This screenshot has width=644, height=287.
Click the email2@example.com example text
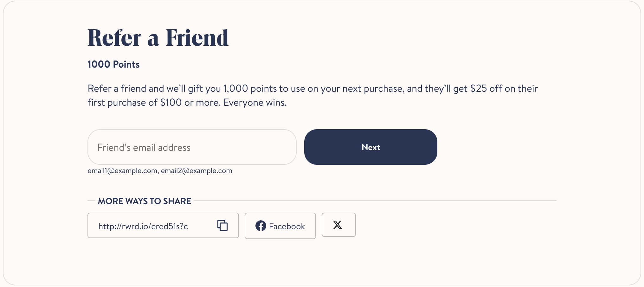pyautogui.click(x=196, y=171)
